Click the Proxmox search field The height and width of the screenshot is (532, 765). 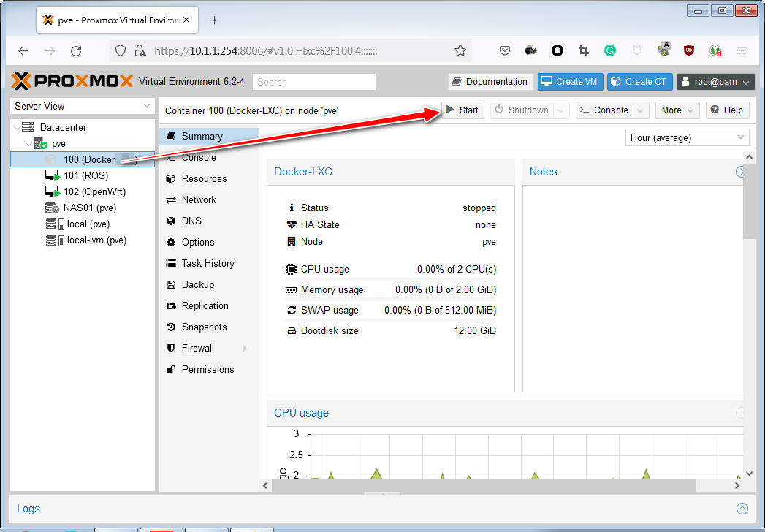pos(315,82)
